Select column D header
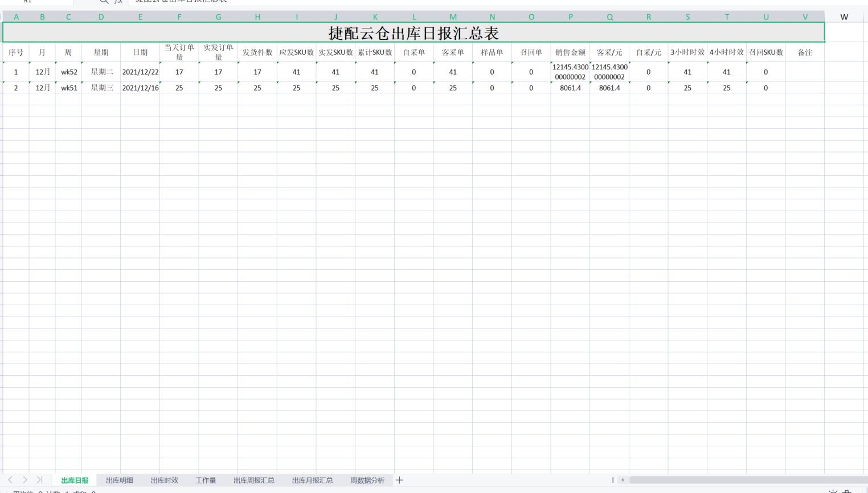 [101, 17]
